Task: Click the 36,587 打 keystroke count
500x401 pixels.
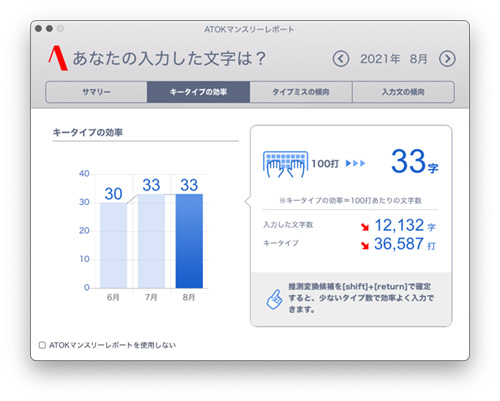Action: (x=405, y=244)
